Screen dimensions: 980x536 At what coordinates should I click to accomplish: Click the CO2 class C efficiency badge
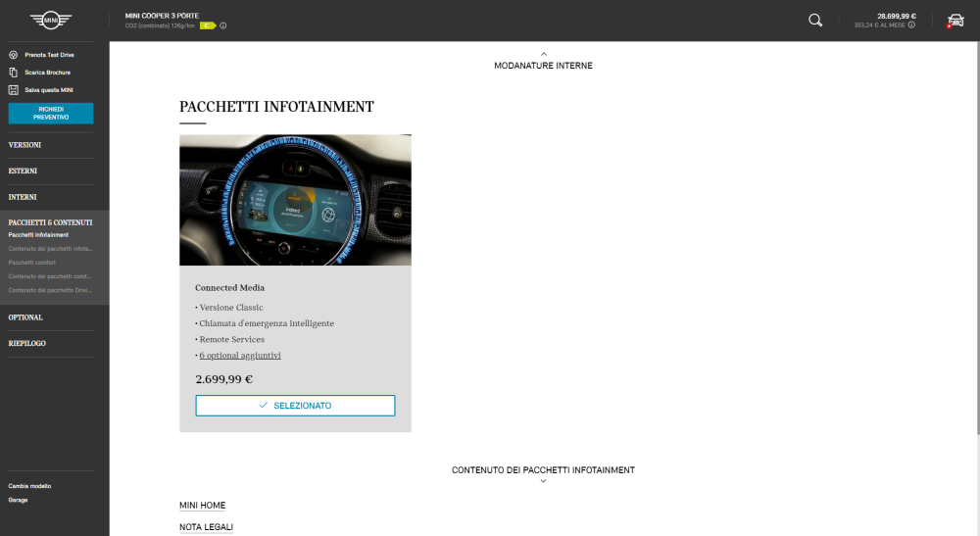coord(208,25)
